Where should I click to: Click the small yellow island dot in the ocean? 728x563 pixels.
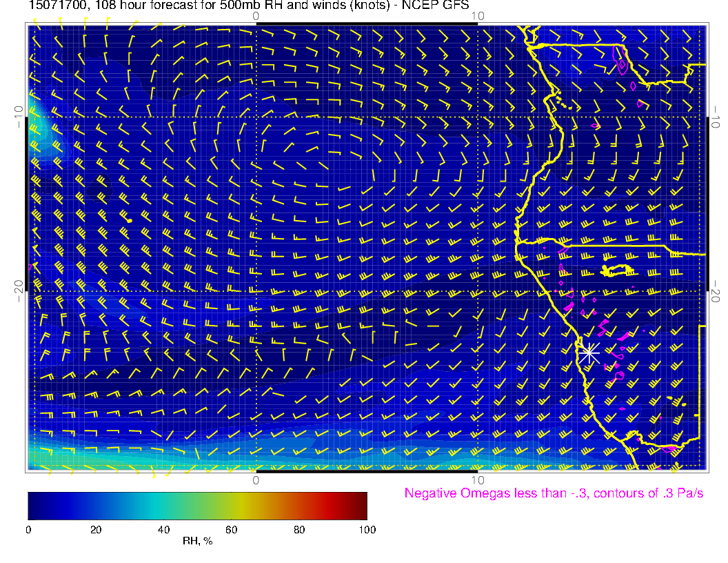click(x=130, y=219)
